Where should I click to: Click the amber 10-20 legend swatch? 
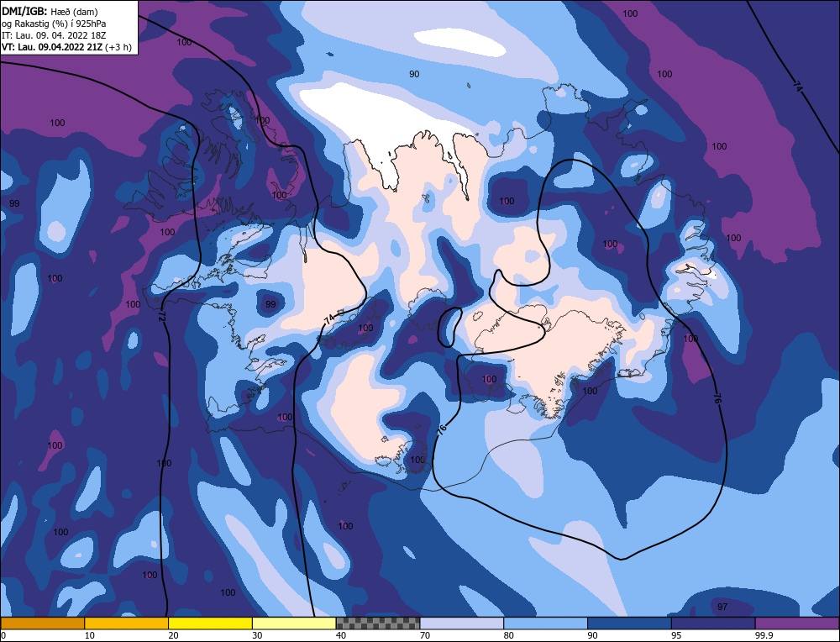pos(127,624)
